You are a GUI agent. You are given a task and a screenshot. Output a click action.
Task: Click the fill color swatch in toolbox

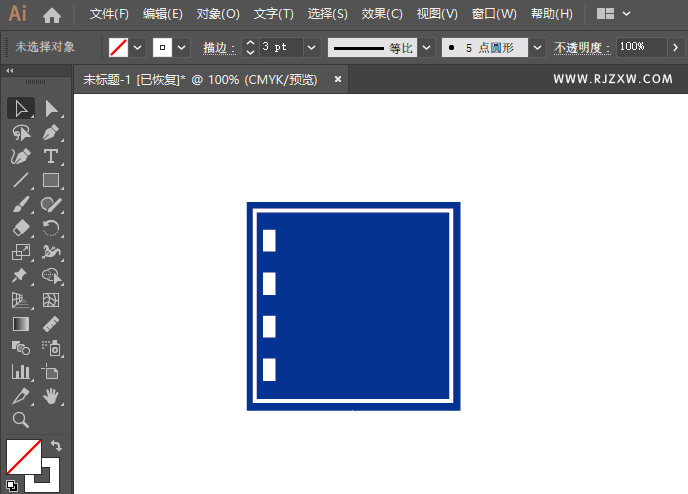point(23,456)
